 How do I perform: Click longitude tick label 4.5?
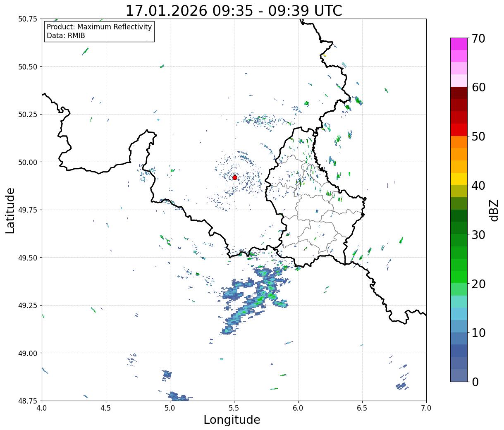[106, 408]
